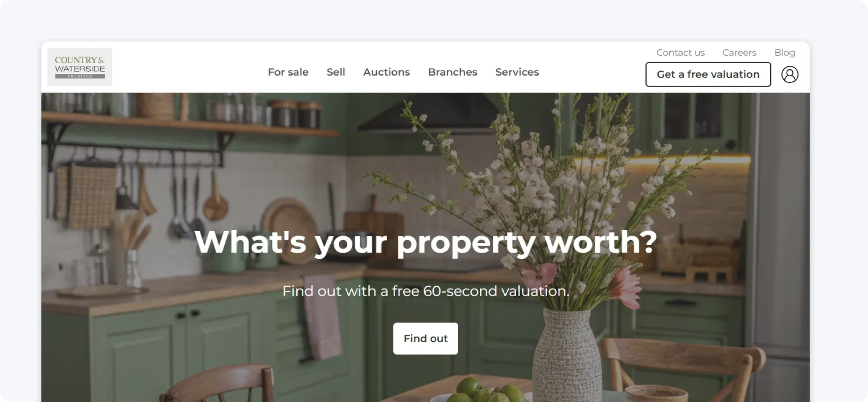Viewport: 868px width, 402px height.
Task: Open the Branches navigation item
Action: pos(453,72)
